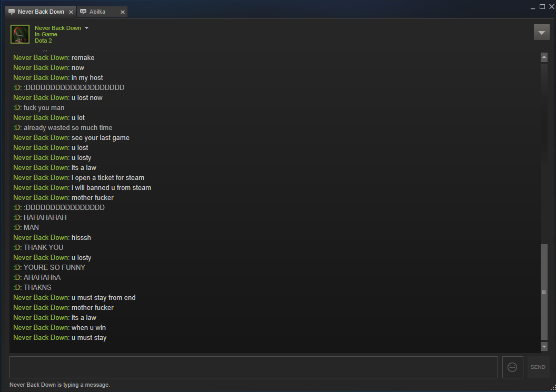Click the scrollbar up arrow

tap(544, 57)
